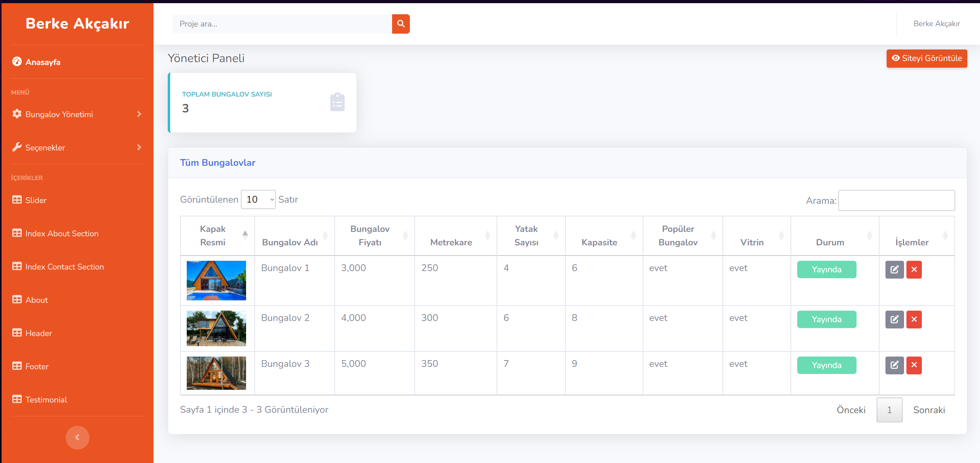This screenshot has height=463, width=980.
Task: Edit Bungalov 1 with the pencil icon
Action: (895, 269)
